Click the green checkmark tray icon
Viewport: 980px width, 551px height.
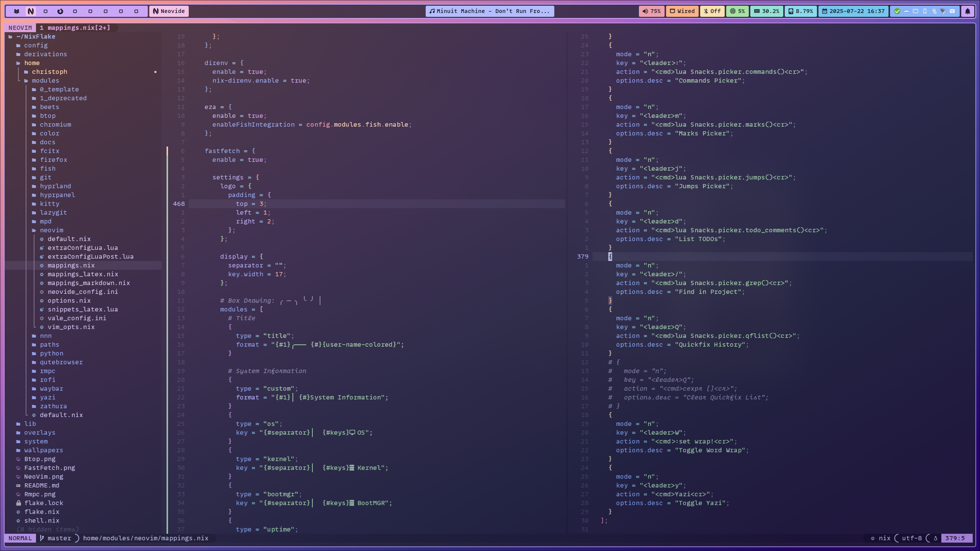pyautogui.click(x=897, y=11)
